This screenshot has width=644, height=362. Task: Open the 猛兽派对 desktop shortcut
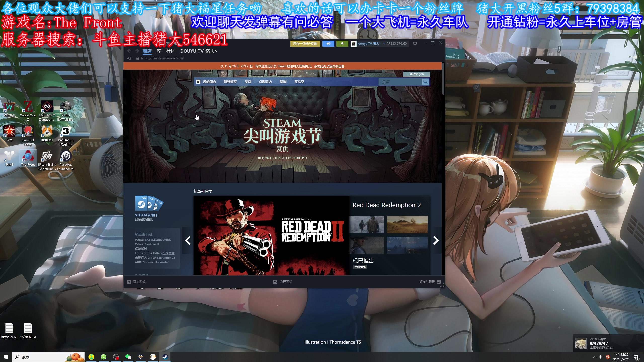(x=47, y=133)
